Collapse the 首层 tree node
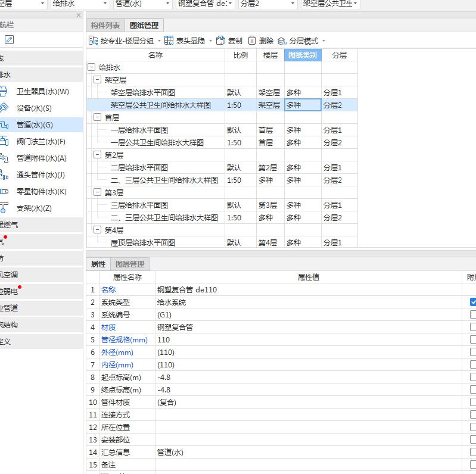476x474 pixels. click(x=97, y=117)
